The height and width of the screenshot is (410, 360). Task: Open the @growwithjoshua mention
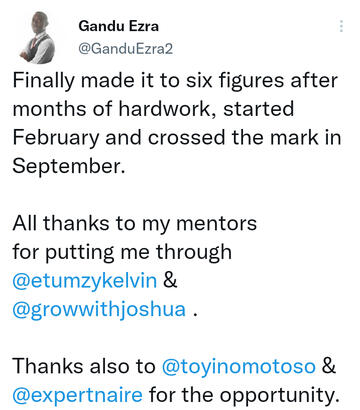pyautogui.click(x=99, y=309)
